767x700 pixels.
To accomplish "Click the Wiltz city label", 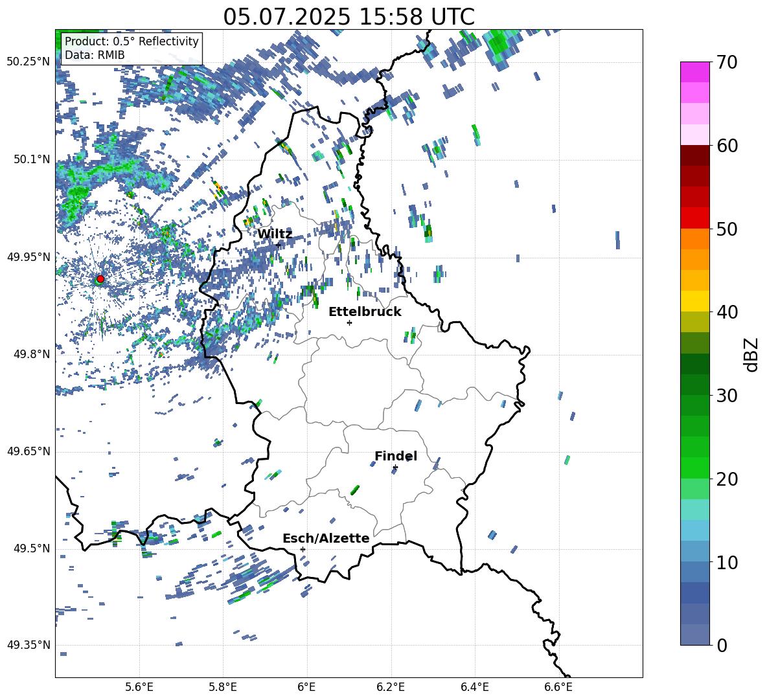I will point(275,234).
